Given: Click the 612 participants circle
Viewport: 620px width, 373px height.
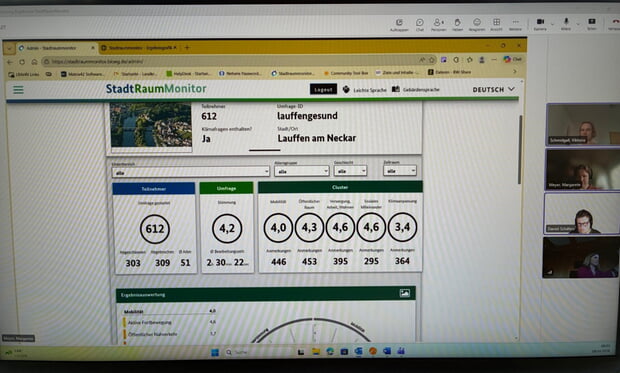Looking at the screenshot, I should [x=155, y=229].
